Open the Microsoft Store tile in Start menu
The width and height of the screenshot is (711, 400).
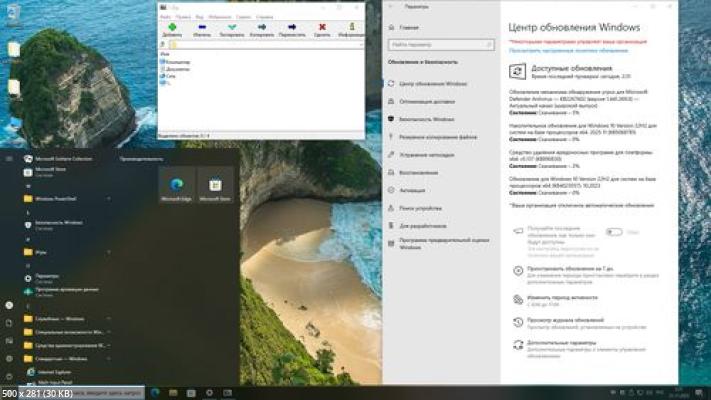pyautogui.click(x=215, y=186)
